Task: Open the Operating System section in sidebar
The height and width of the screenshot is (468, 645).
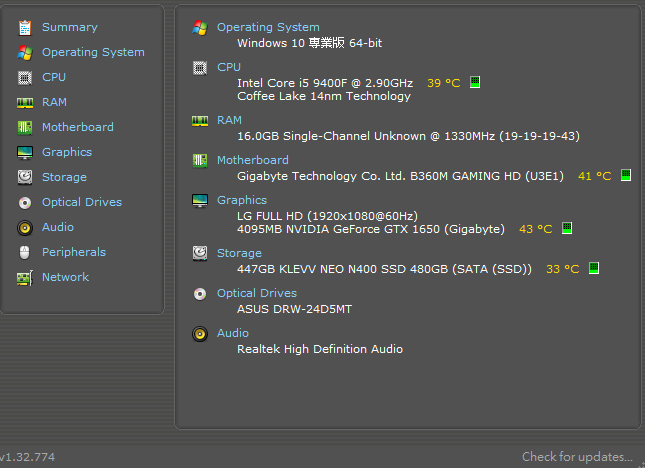Action: pos(93,52)
